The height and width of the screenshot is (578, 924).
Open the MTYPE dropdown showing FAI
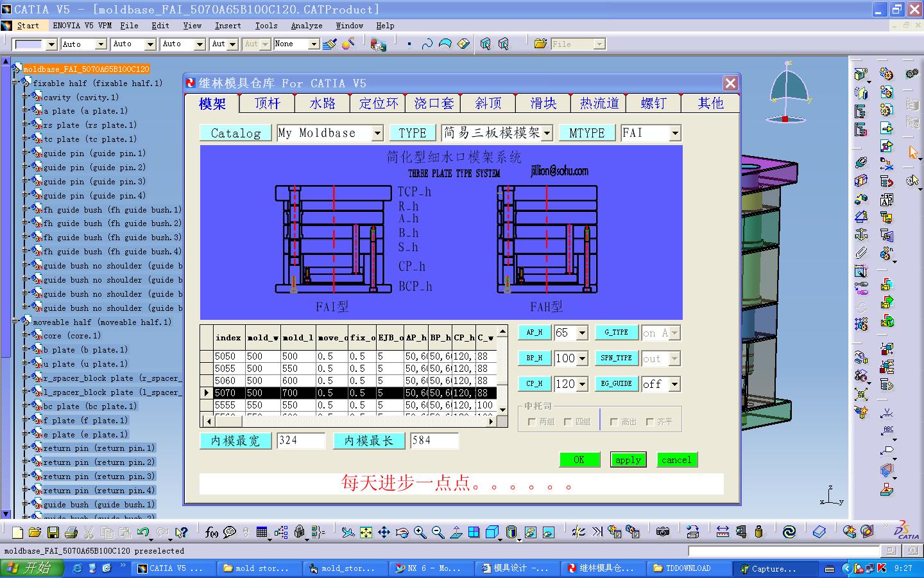(x=675, y=133)
